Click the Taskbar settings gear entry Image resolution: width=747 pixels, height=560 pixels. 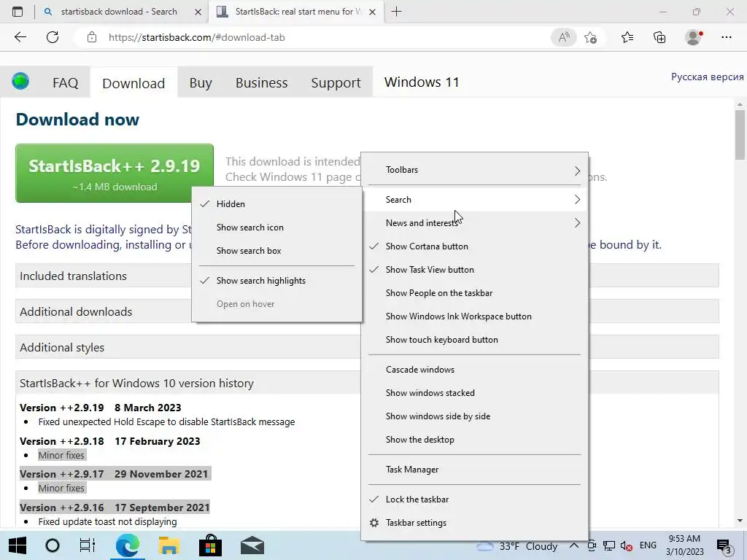click(474, 522)
